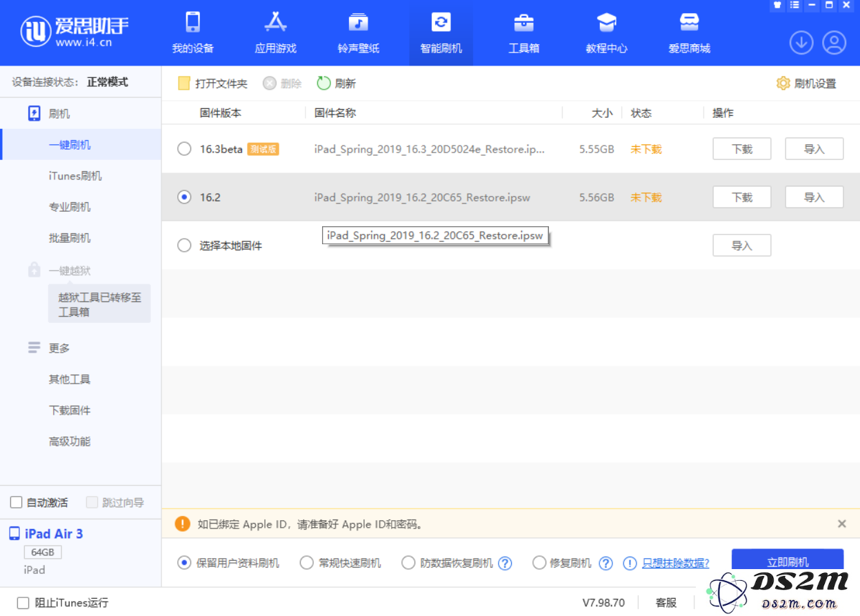
Task: Open the title bar list menu icon
Action: (794, 5)
